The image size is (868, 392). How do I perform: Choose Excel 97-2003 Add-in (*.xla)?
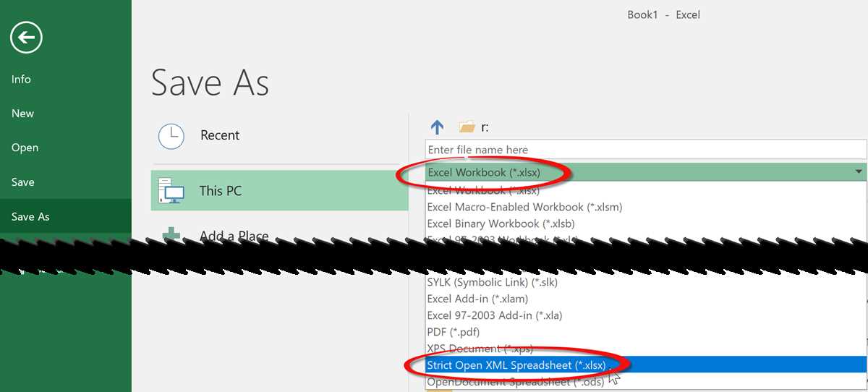point(646,315)
